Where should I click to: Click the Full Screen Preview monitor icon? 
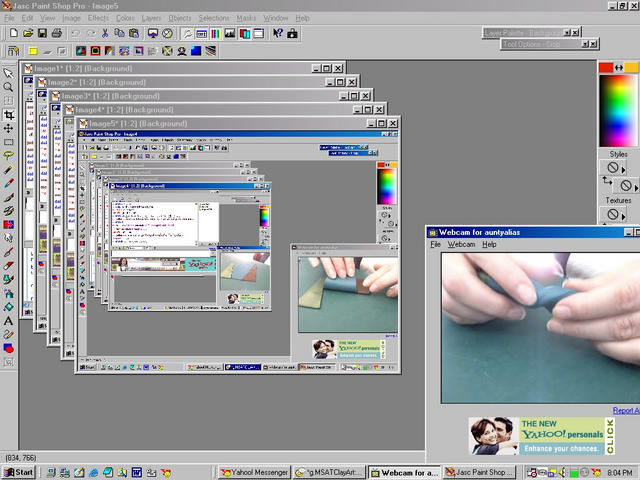(x=153, y=33)
